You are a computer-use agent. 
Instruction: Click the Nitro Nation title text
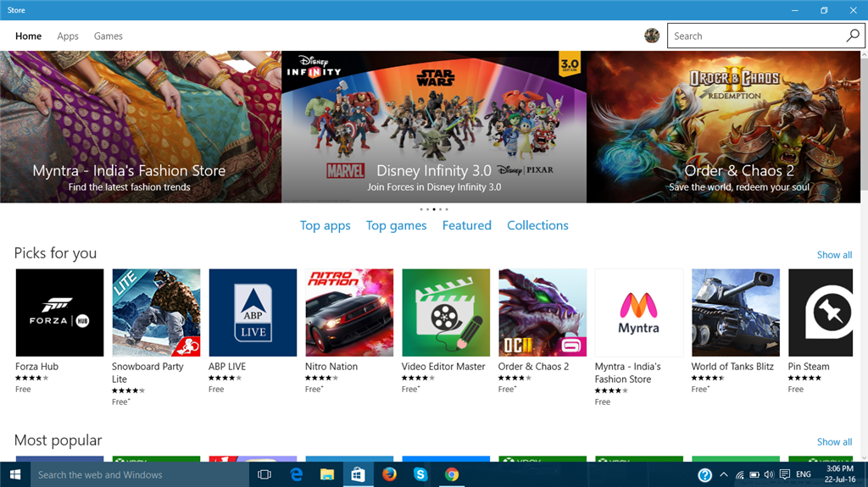pyautogui.click(x=331, y=367)
